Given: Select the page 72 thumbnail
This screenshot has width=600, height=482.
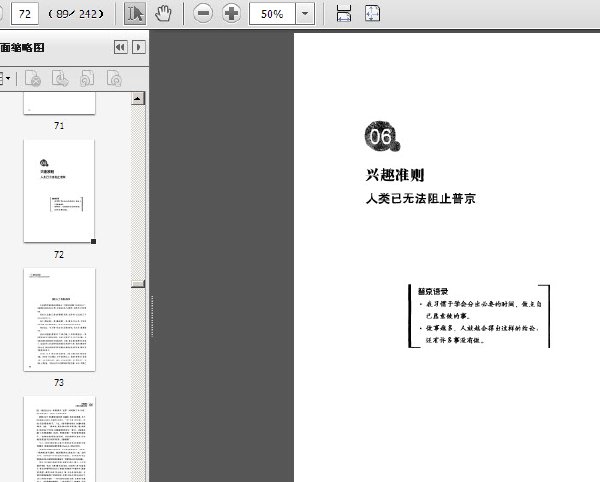Looking at the screenshot, I should (59, 191).
